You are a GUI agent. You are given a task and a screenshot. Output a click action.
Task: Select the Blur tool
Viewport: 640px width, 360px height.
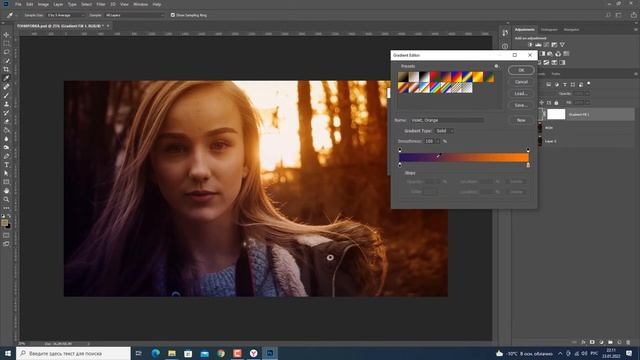(7, 139)
